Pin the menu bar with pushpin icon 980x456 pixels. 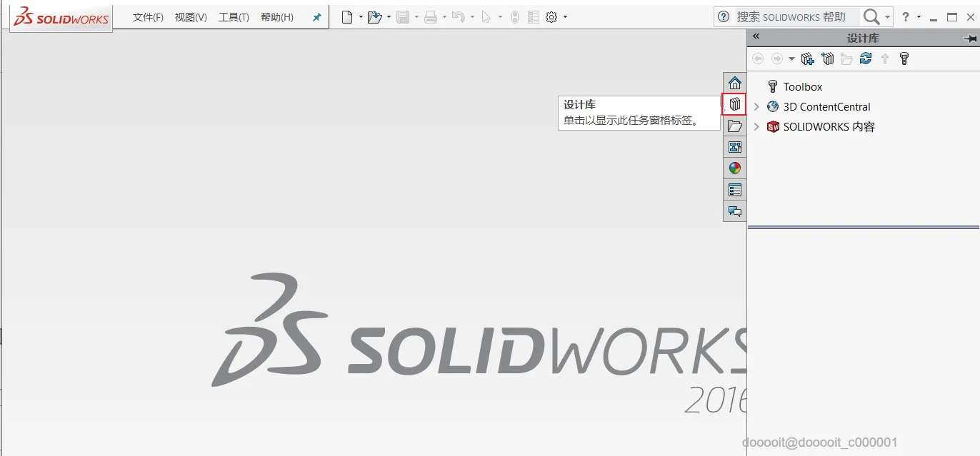316,17
